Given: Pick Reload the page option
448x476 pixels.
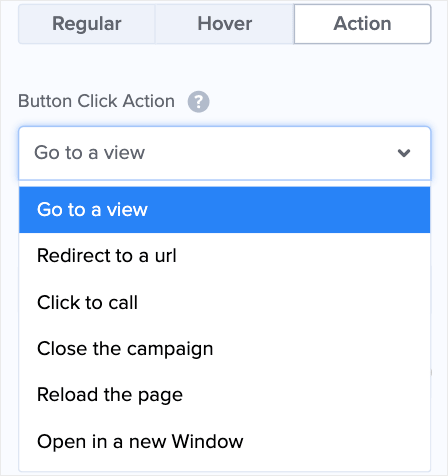Looking at the screenshot, I should point(225,395).
